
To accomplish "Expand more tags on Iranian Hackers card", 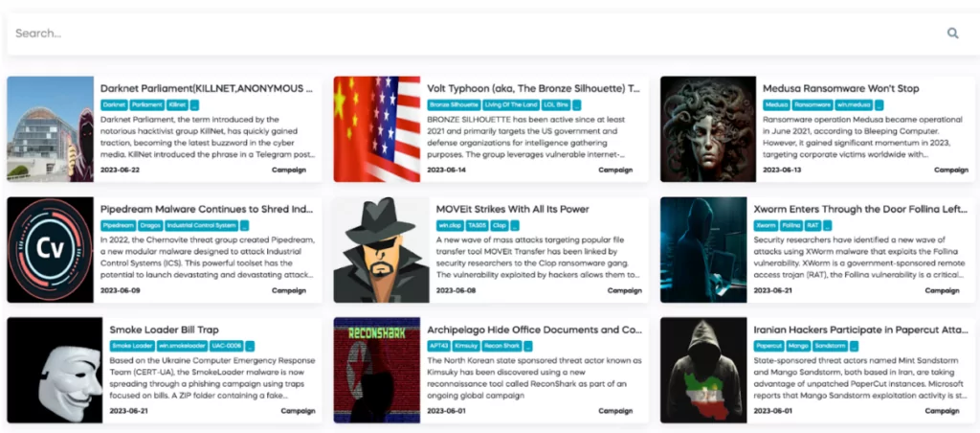I will (854, 346).
